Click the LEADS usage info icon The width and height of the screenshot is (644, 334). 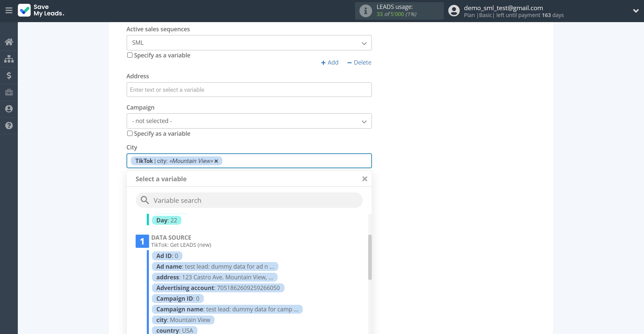(x=366, y=11)
